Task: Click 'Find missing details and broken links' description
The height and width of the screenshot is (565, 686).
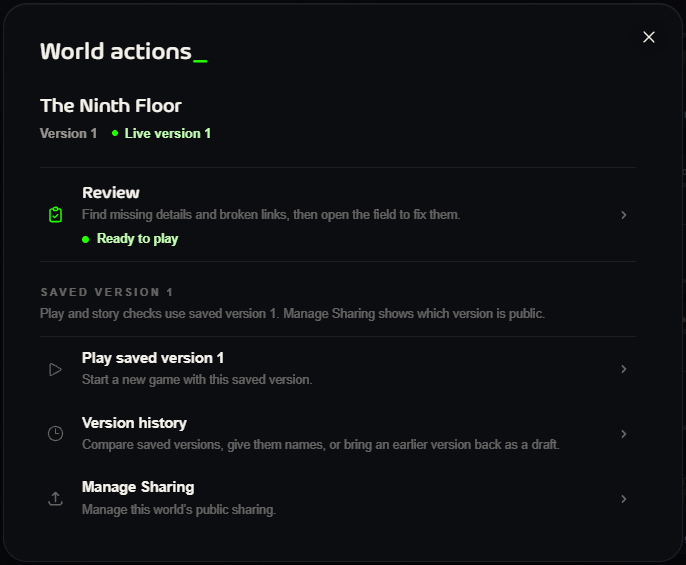Action: point(271,214)
